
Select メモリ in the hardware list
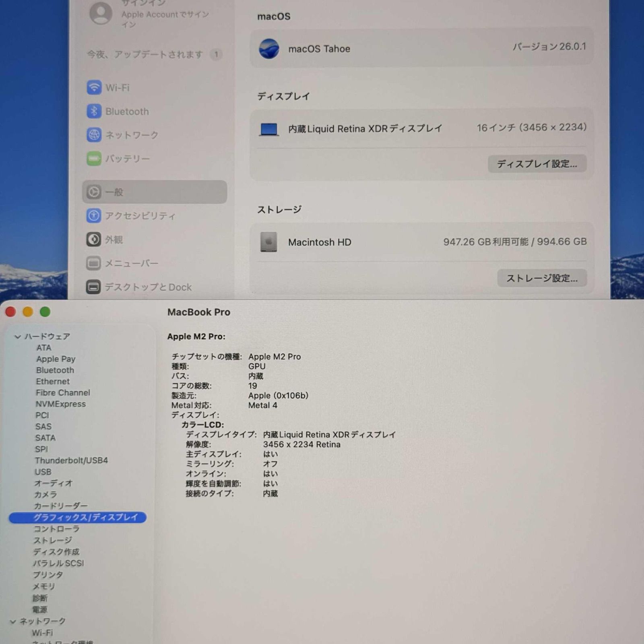coord(44,587)
